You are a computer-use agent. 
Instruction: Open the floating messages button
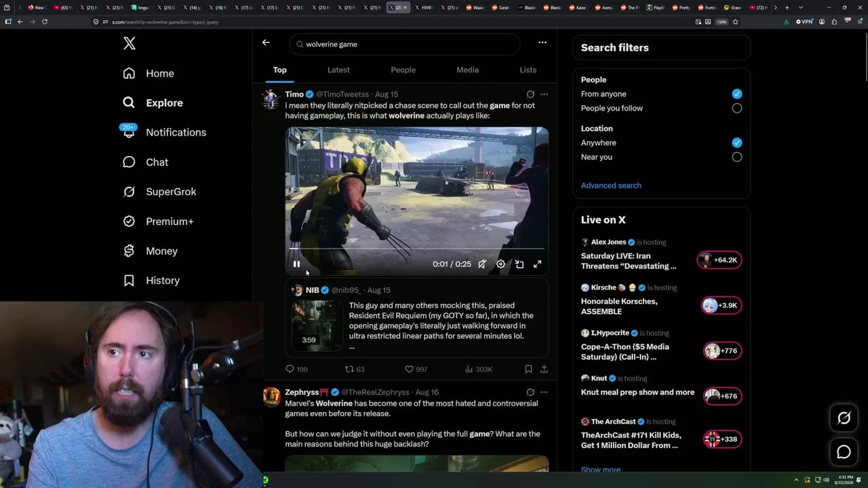coord(844,451)
